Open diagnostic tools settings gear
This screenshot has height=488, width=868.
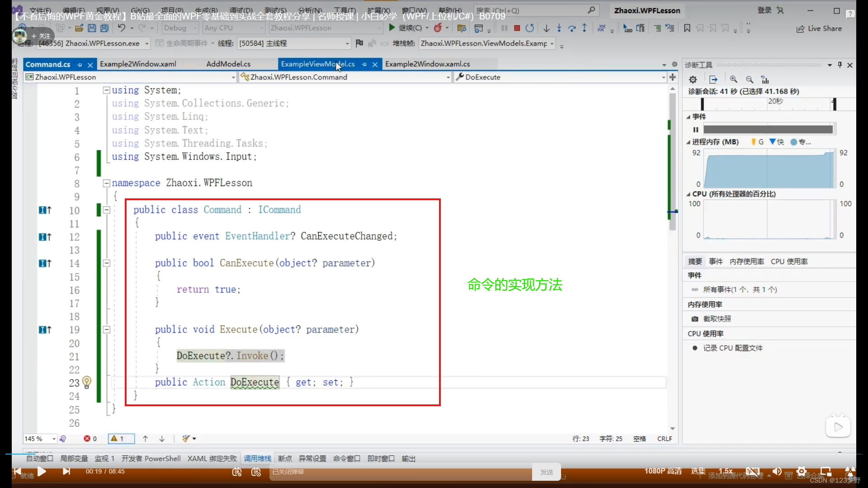(x=693, y=80)
